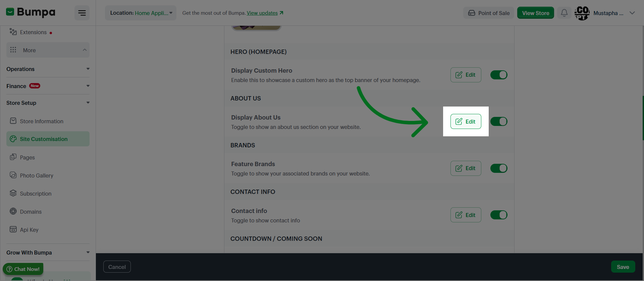644x281 pixels.
Task: Edit the Feature Brands section
Action: (x=466, y=168)
